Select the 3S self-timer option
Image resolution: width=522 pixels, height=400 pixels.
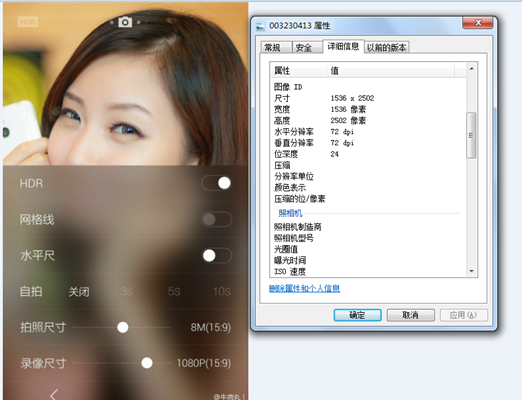point(126,292)
